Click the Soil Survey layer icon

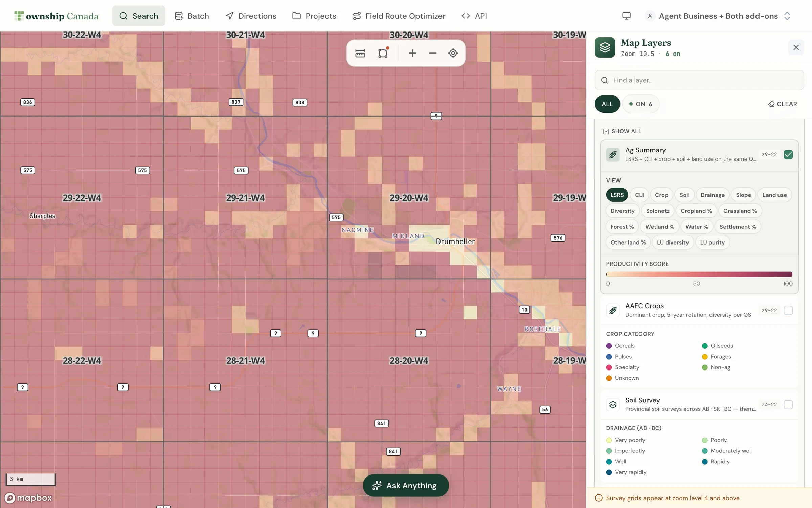[613, 404]
